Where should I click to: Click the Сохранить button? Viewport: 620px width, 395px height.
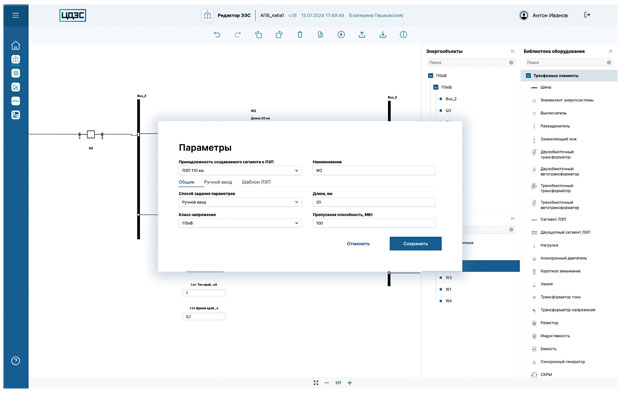click(x=416, y=244)
